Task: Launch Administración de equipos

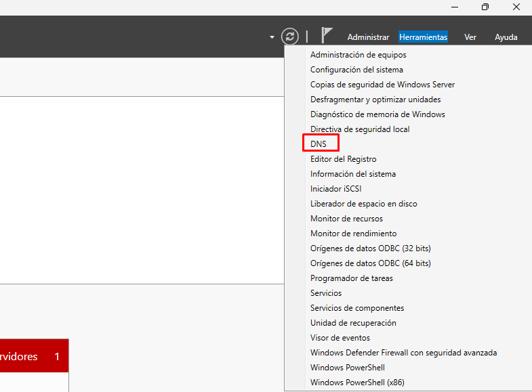Action: point(358,55)
